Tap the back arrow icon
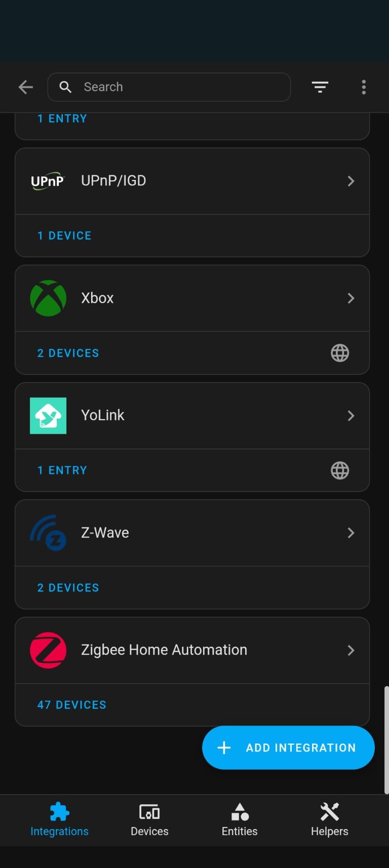Viewport: 389px width, 868px height. click(26, 87)
